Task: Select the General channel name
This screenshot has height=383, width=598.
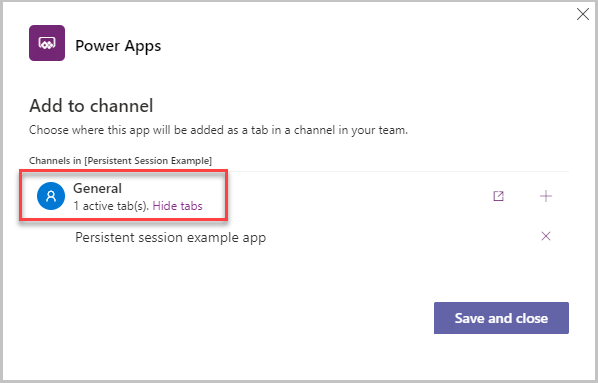Action: [x=97, y=188]
